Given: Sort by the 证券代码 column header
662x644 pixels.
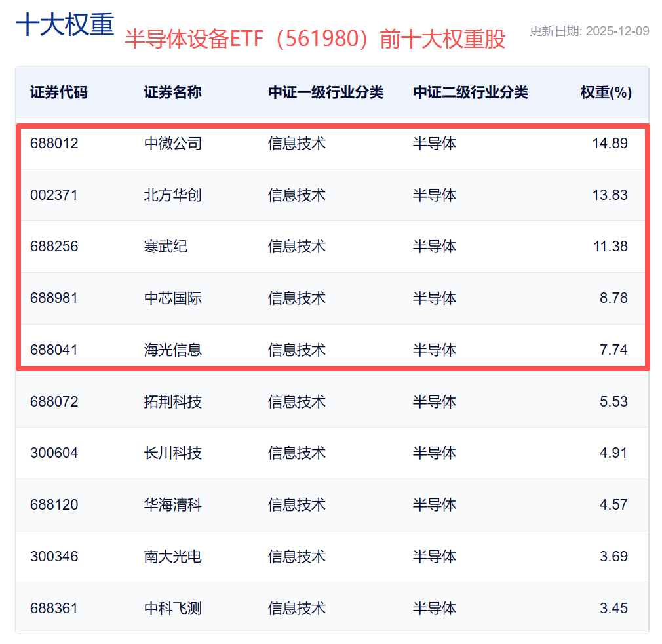Looking at the screenshot, I should click(59, 92).
